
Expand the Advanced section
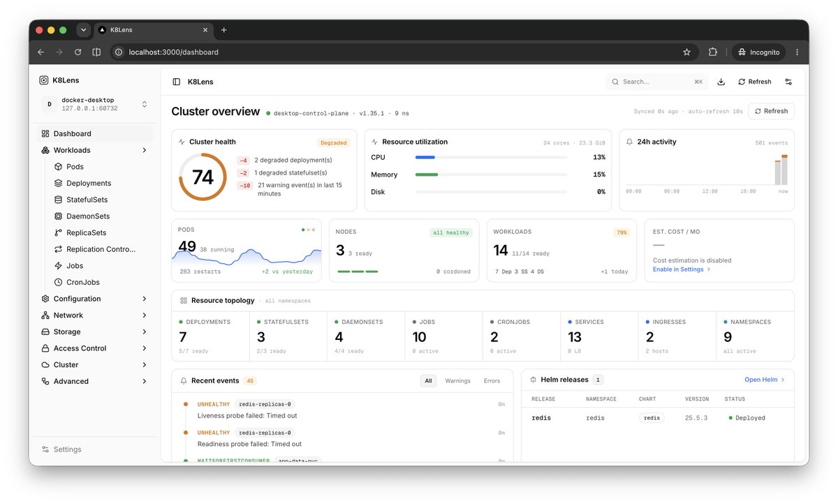click(94, 381)
